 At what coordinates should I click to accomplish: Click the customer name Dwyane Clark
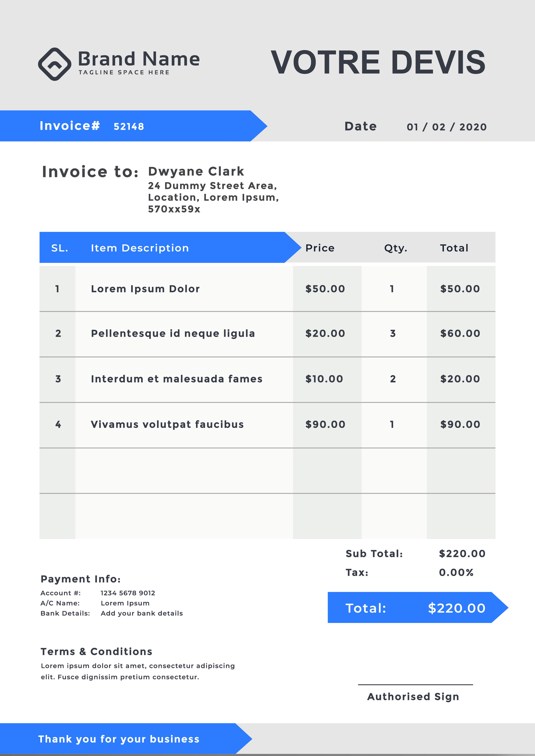196,171
